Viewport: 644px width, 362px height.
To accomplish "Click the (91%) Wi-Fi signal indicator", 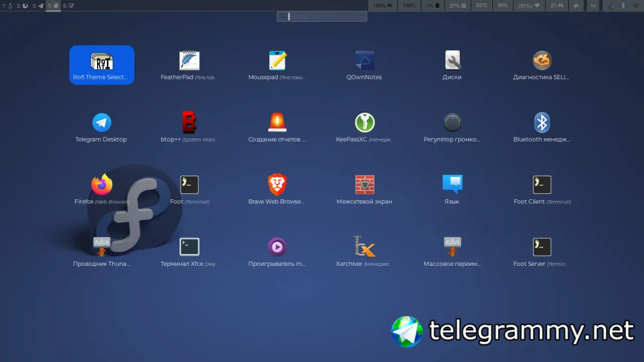I will (529, 6).
